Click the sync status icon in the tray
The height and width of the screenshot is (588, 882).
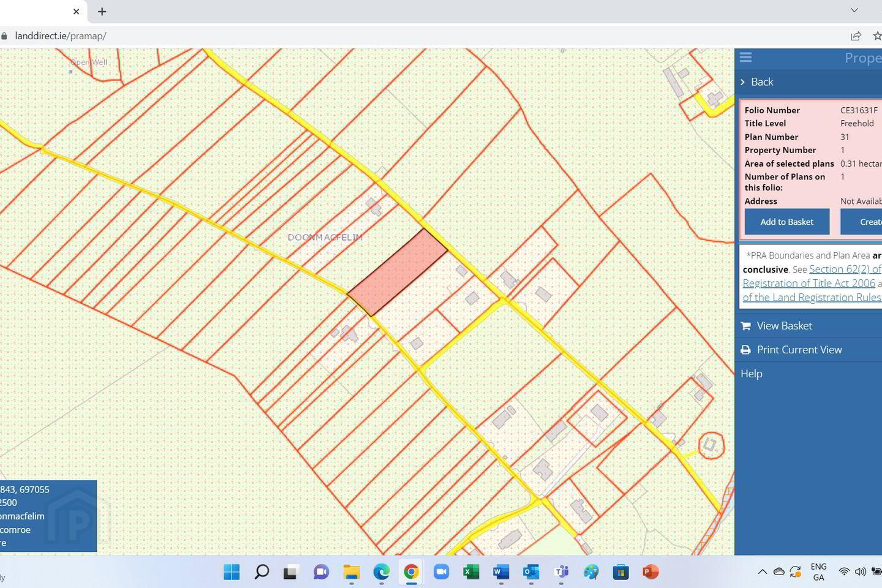(x=796, y=572)
